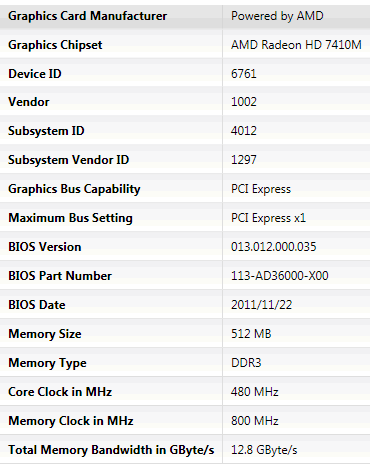Select the Core Clock 480 MHz value

(x=255, y=392)
